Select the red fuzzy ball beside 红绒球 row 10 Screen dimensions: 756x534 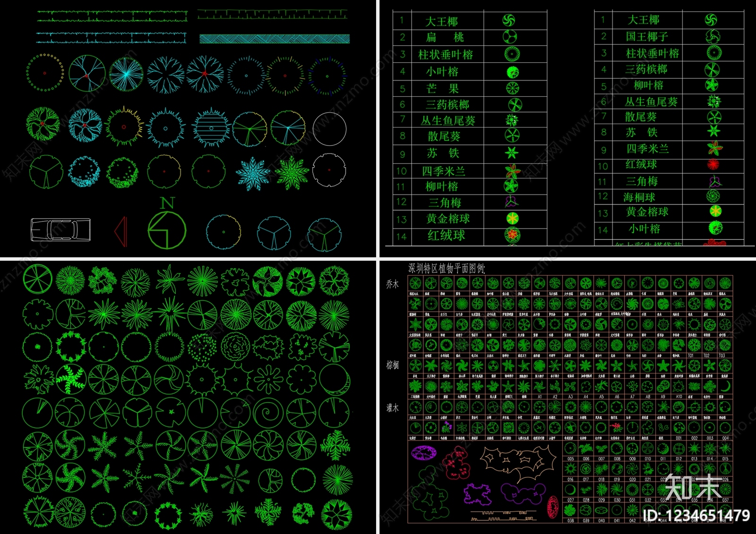[713, 165]
